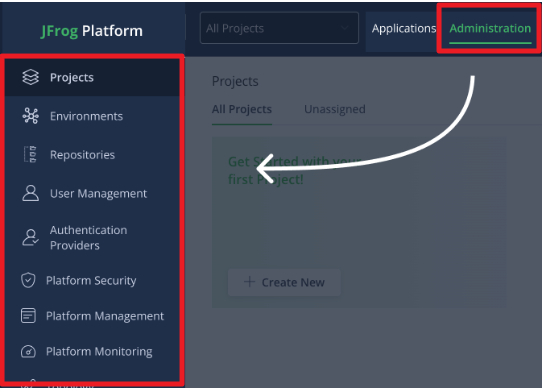Click the Repositories icon in sidebar
The width and height of the screenshot is (543, 390).
30,154
